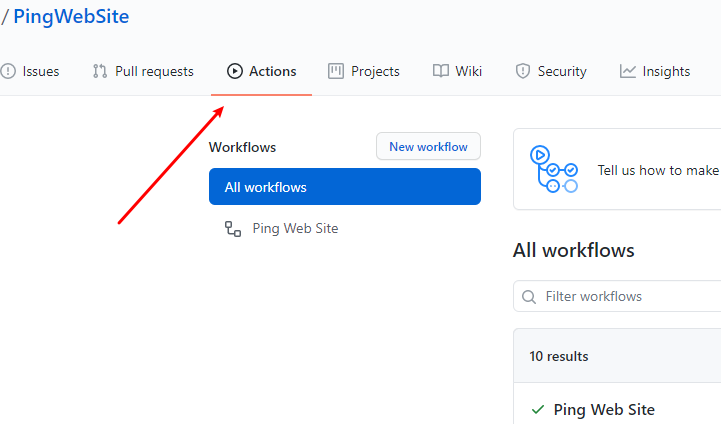This screenshot has height=424, width=721.
Task: Click the Security shield icon
Action: (523, 71)
